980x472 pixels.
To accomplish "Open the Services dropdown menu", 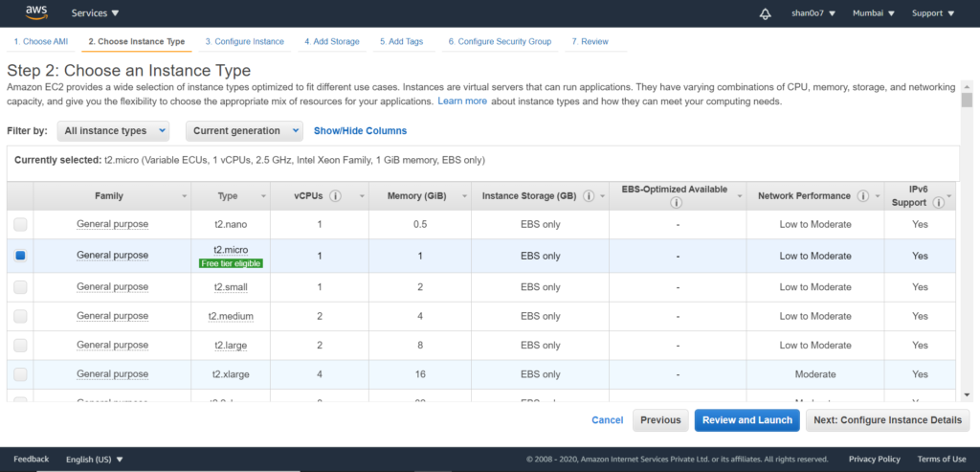I will coord(95,13).
